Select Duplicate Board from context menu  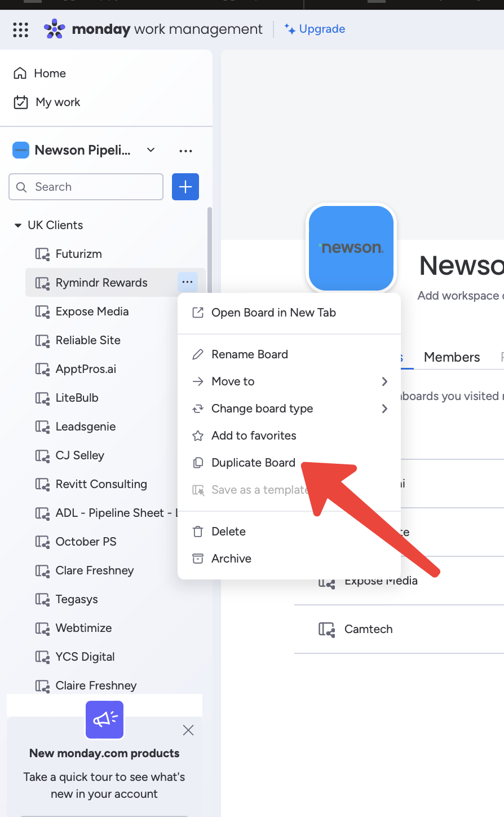(x=289, y=463)
